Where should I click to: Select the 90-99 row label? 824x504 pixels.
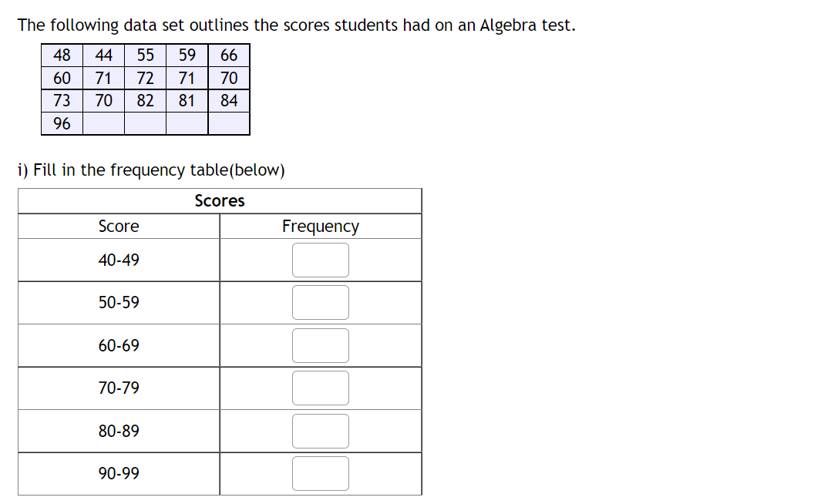point(118,472)
